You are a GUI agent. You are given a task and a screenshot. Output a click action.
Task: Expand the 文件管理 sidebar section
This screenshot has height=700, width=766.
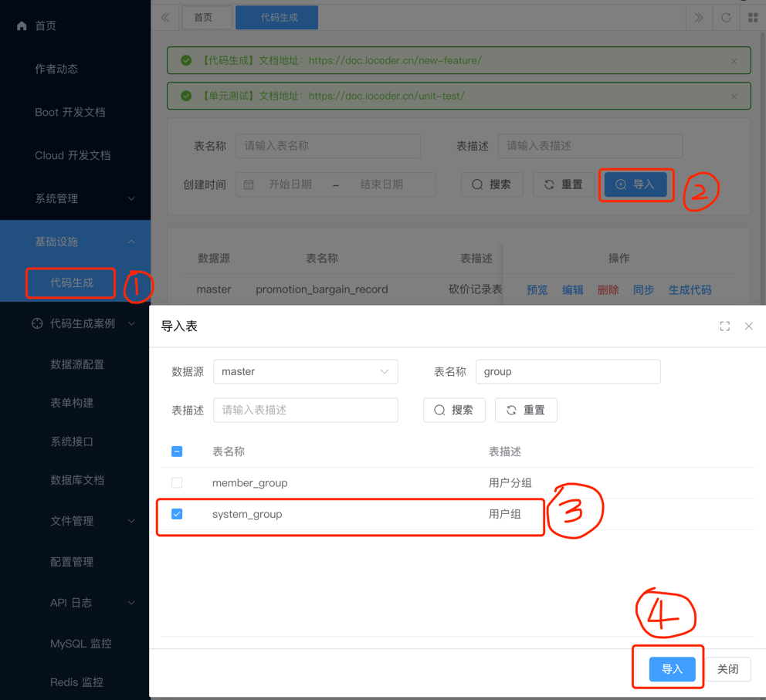pyautogui.click(x=75, y=521)
